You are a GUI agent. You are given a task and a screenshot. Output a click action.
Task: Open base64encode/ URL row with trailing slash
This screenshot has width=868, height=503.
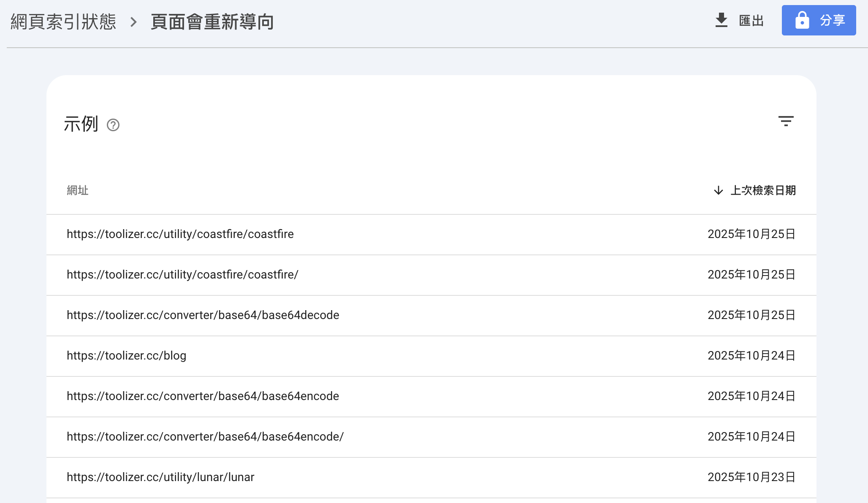(x=205, y=437)
